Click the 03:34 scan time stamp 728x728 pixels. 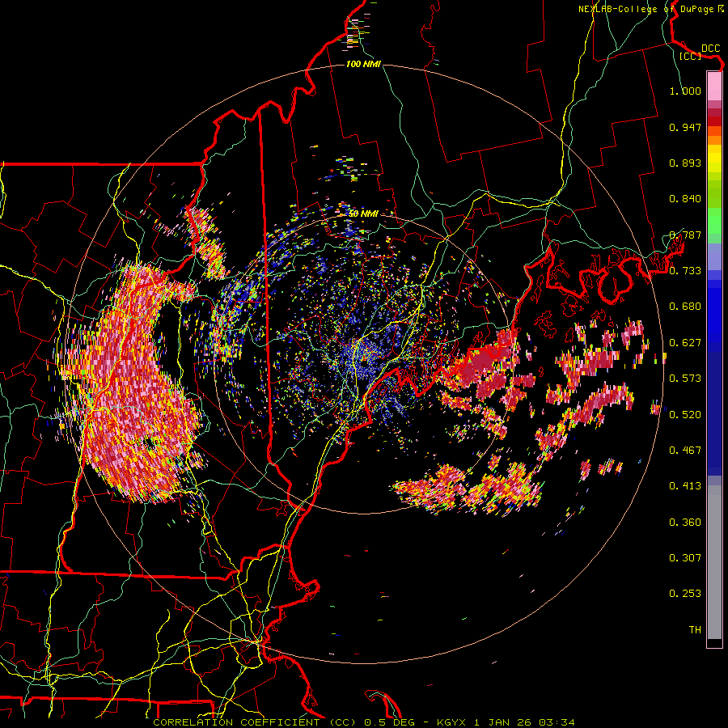557,722
